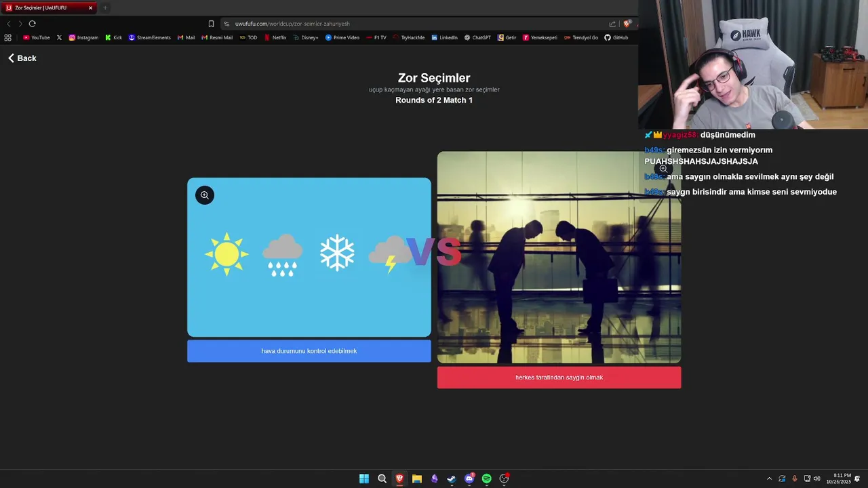The height and width of the screenshot is (488, 868).
Task: Open the clock showing 8:11 PM
Action: 839,479
